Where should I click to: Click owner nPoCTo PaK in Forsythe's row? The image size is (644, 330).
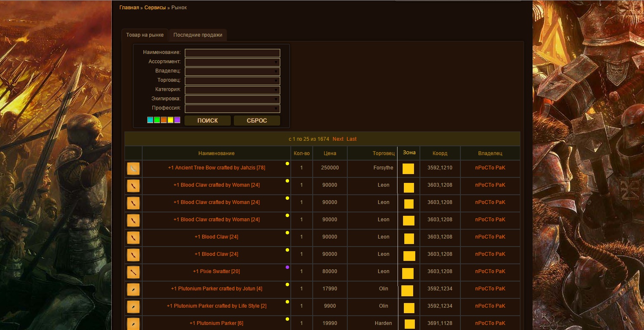coord(490,168)
